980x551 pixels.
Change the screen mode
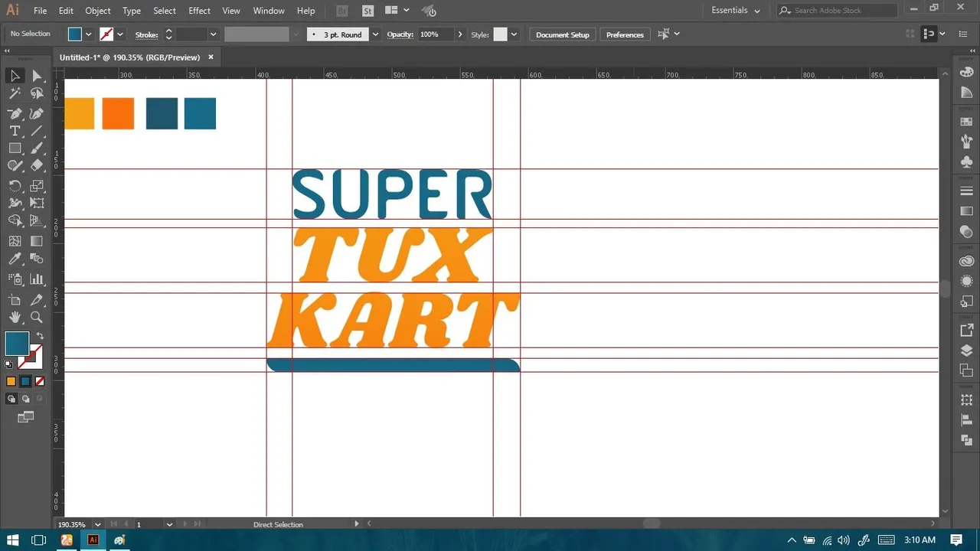(25, 417)
